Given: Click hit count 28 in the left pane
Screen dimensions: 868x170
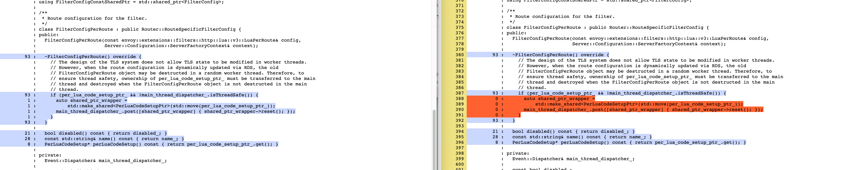Looking at the screenshot, I should click(28, 139).
